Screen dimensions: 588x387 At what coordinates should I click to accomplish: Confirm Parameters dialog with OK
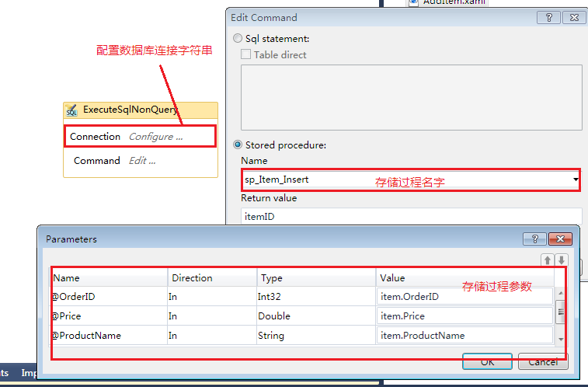click(x=487, y=361)
